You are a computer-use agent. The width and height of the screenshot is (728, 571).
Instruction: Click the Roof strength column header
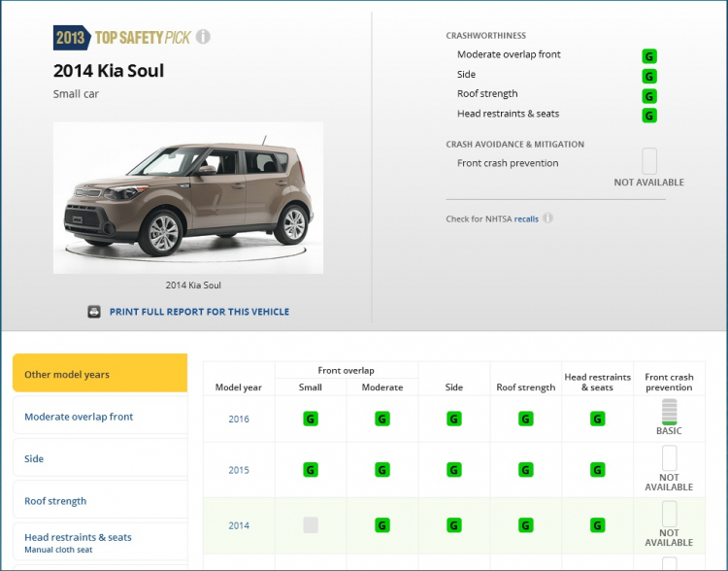coord(525,387)
